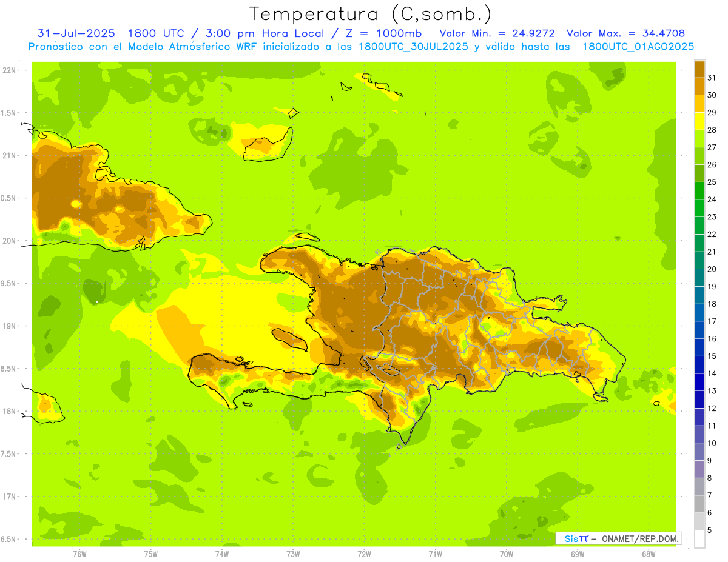The width and height of the screenshot is (728, 562).
Task: Click '1800UTC_01AGO2025' valid-until time text
Action: click(638, 47)
